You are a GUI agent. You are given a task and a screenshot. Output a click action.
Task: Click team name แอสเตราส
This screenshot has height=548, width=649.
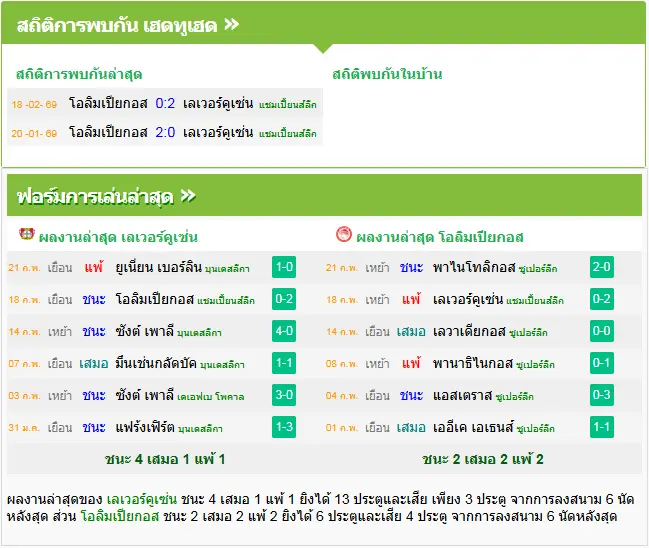[x=462, y=395]
